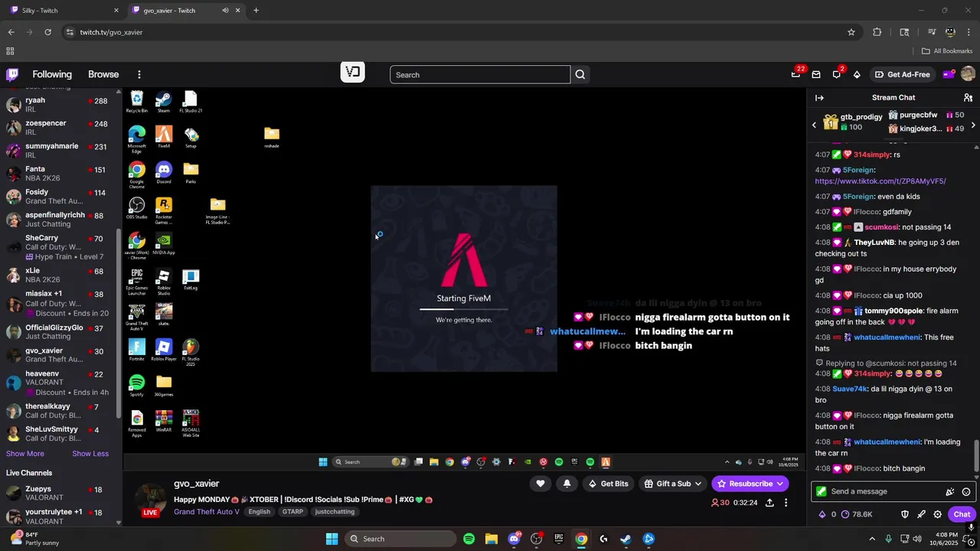
Task: Open the chat settings gear icon
Action: [937, 514]
